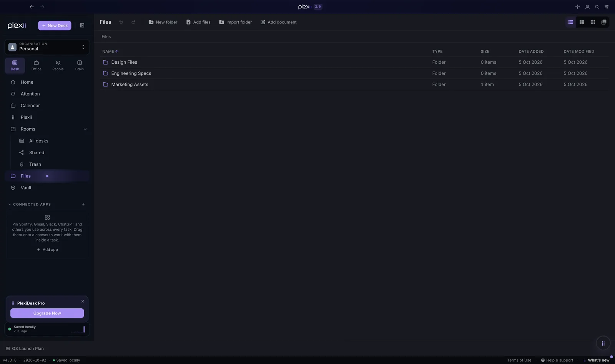Screen dimensions: 615x364
Task: Open the Organisation Personal switcher
Action: pyautogui.click(x=47, y=47)
